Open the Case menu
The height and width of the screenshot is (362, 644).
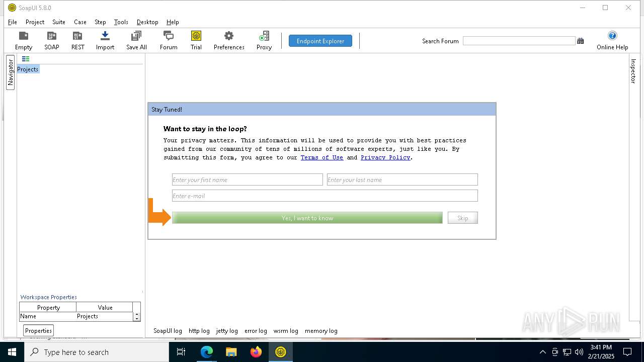[x=80, y=22]
